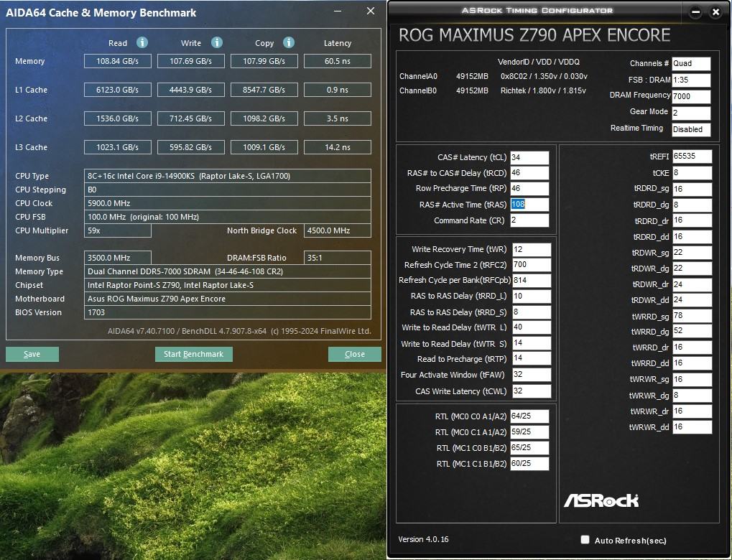
Task: Click the L2 Cache Write value 712.45 GB/s
Action: 191,118
